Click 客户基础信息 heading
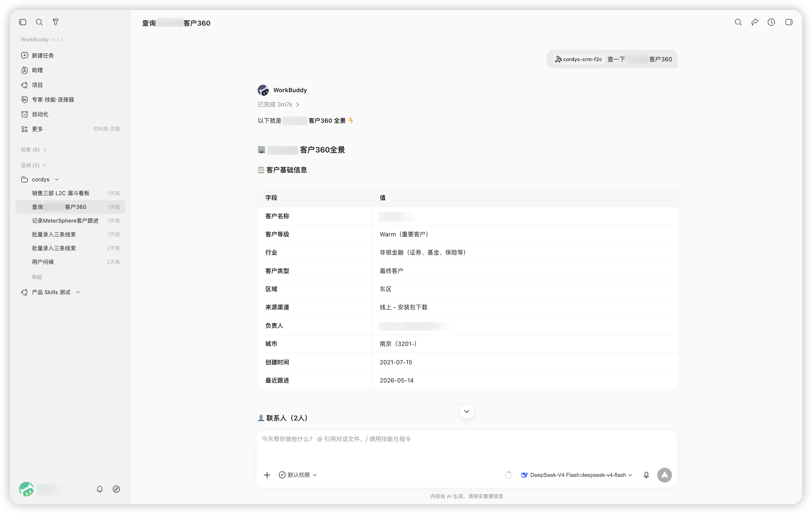812x514 pixels. 283,170
